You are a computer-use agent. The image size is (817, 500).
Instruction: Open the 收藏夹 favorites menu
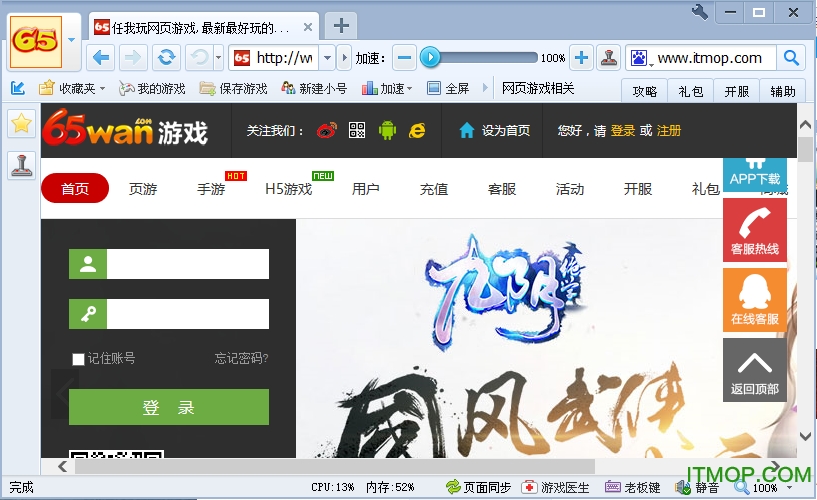point(72,89)
